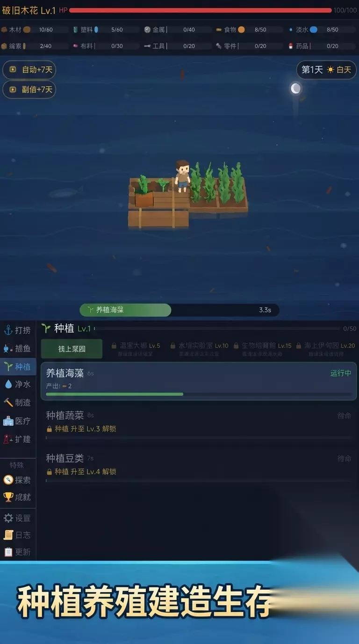The image size is (359, 644).
Task: Select the locked 种植蔬菜 task row
Action: pos(199,424)
